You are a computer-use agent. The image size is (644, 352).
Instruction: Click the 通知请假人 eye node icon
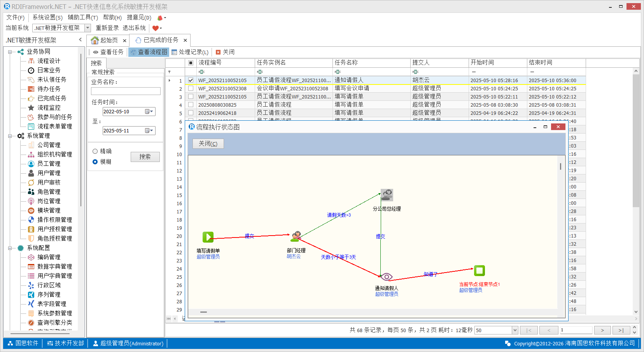(x=386, y=277)
